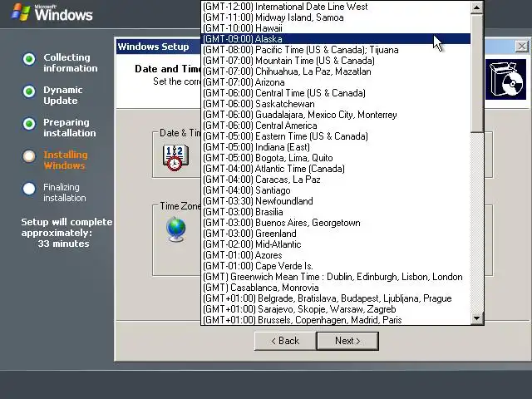Click the scroll down arrow of time zone list
This screenshot has width=532, height=399.
tap(476, 318)
